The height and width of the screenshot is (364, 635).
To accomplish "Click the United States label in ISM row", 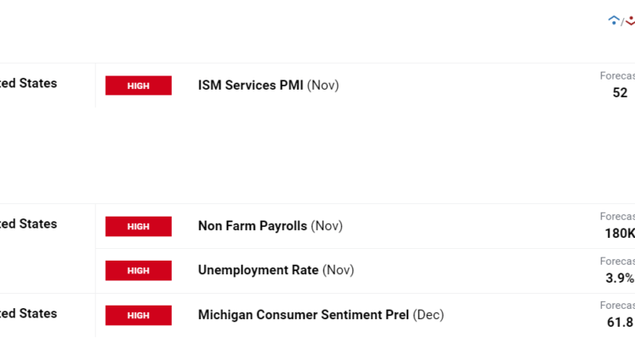I will pos(29,84).
